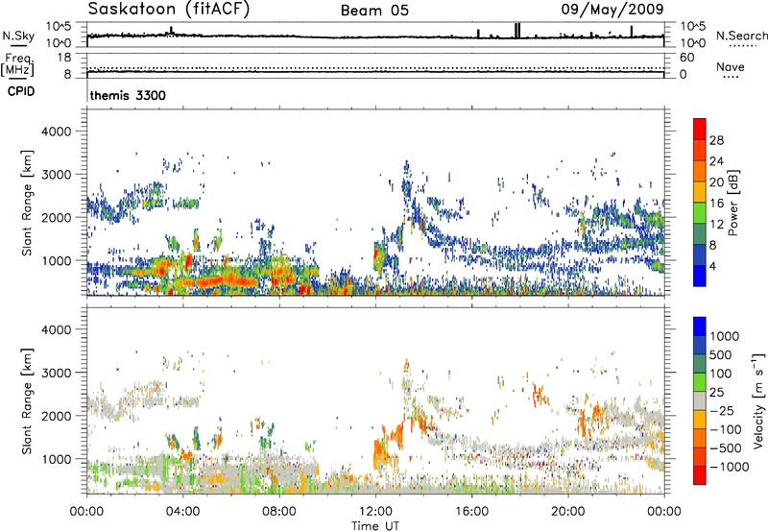The height and width of the screenshot is (532, 768).
Task: Click the 'Slant Range [km]' label of Power panel
Action: click(28, 203)
